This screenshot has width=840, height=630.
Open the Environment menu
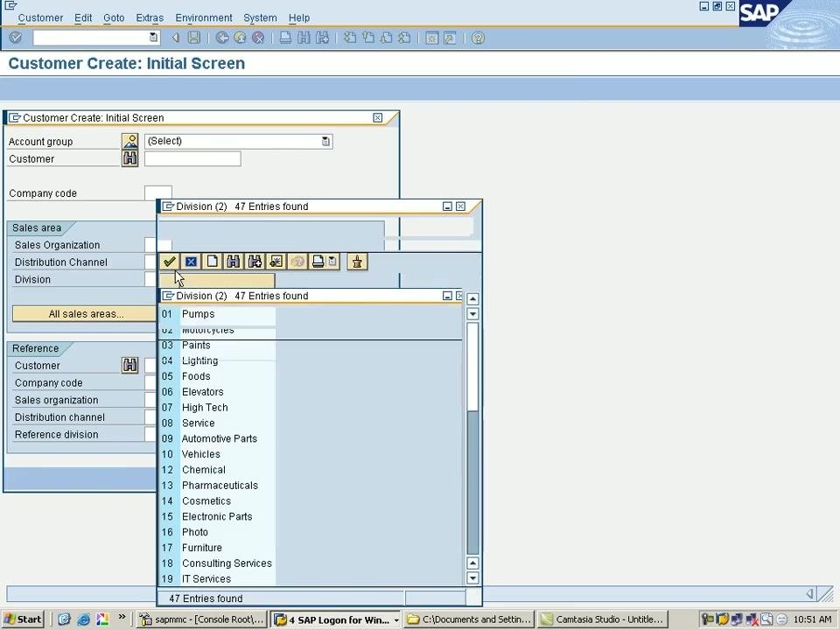(204, 17)
